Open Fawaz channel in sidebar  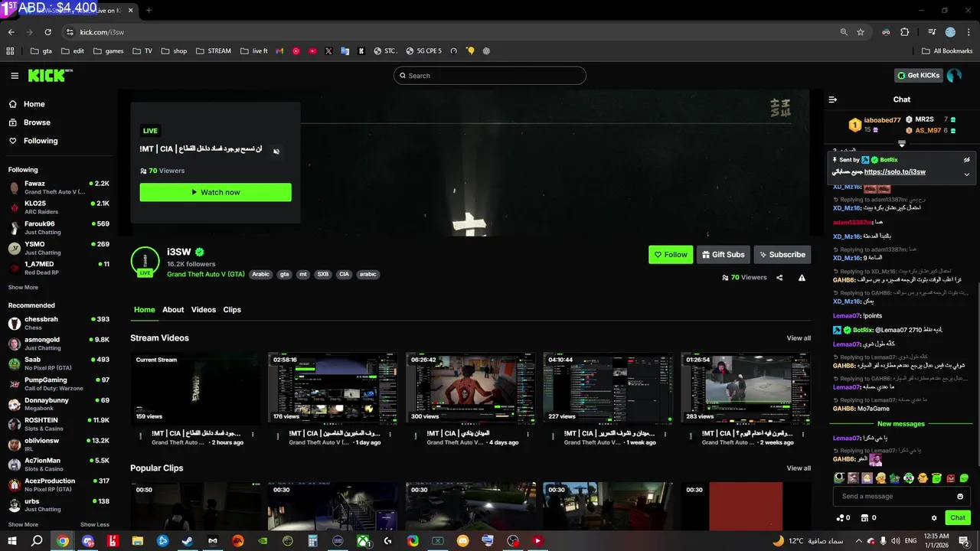[x=59, y=187]
